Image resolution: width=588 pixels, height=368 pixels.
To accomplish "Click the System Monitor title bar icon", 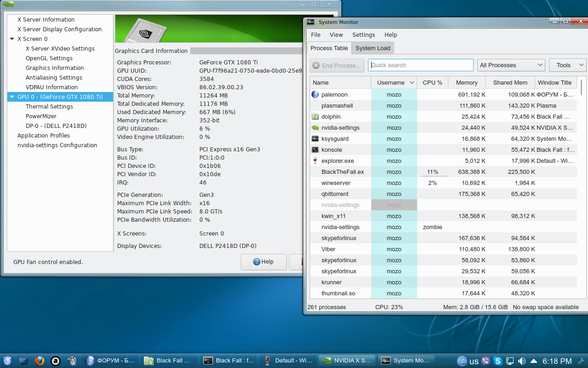I will pyautogui.click(x=311, y=22).
